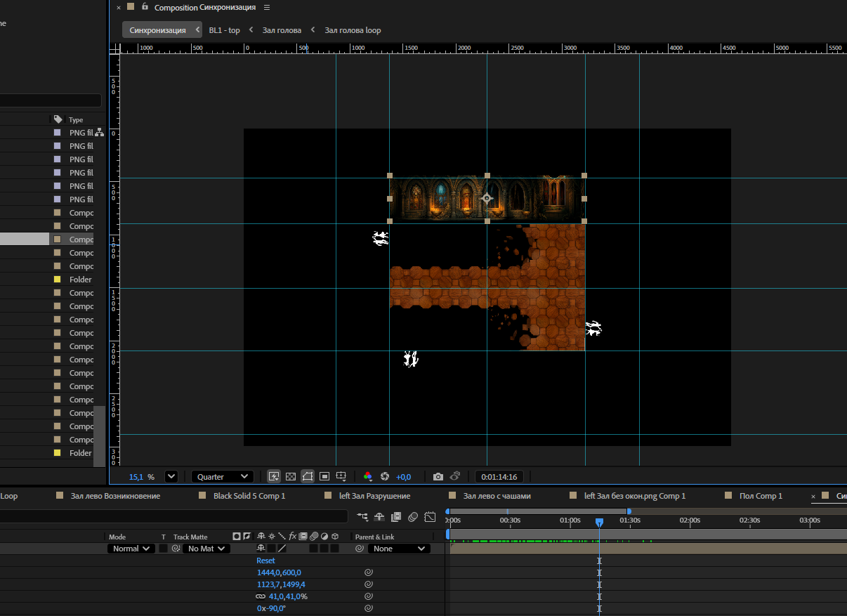
Task: Click the current time indicator in the timeline ruler
Action: tap(599, 522)
